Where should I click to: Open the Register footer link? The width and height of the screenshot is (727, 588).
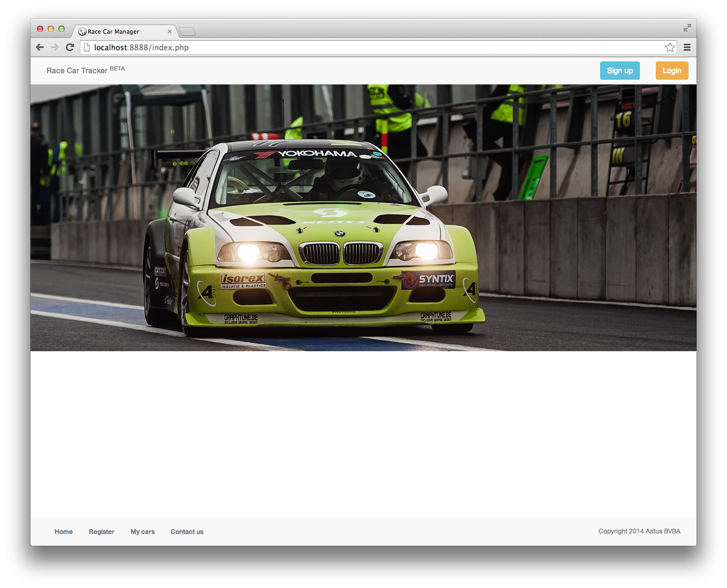point(102,532)
